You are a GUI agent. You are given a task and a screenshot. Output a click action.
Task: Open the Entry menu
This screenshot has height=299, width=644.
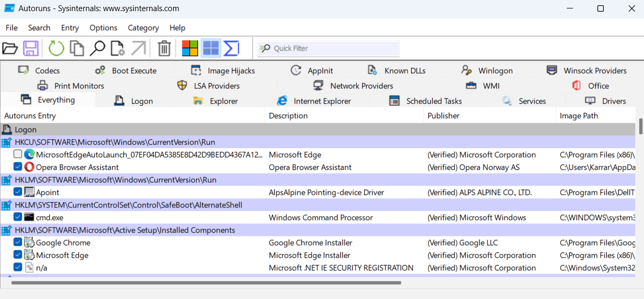coord(70,28)
